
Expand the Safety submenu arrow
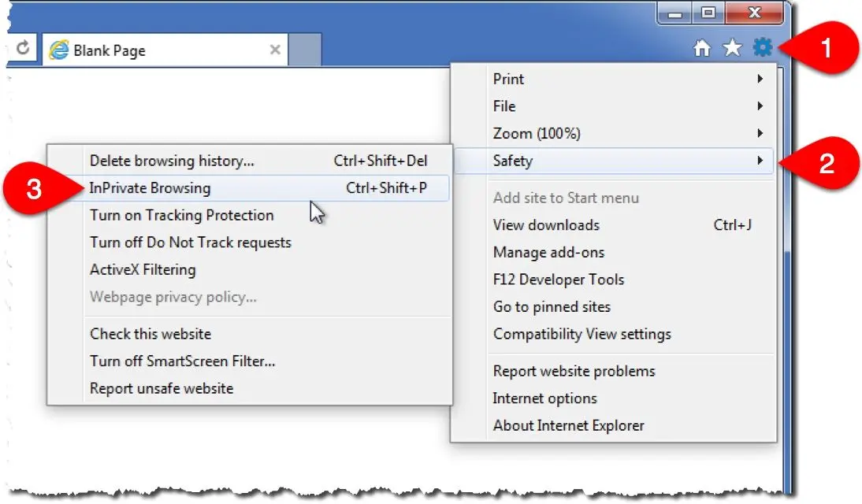point(760,161)
